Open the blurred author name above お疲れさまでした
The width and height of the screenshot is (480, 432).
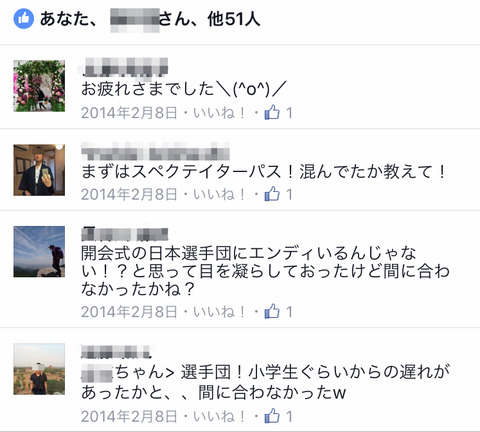tap(123, 66)
